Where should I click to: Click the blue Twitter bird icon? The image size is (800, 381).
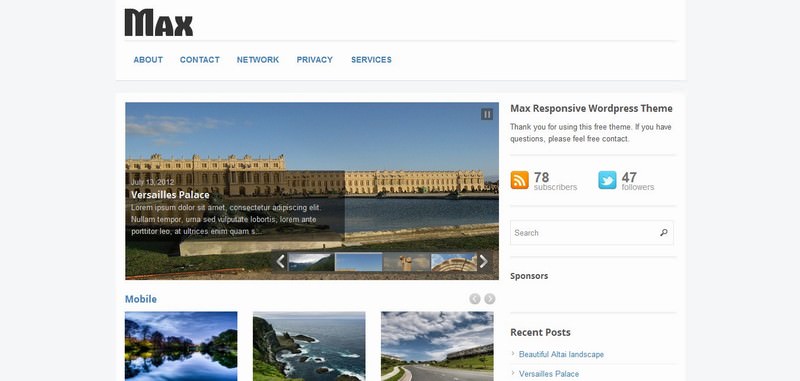tap(607, 180)
